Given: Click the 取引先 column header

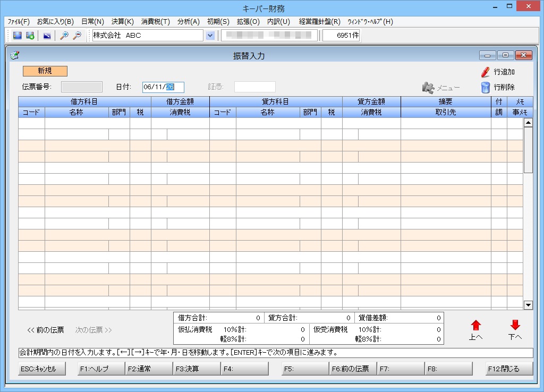Looking at the screenshot, I should pyautogui.click(x=446, y=113).
